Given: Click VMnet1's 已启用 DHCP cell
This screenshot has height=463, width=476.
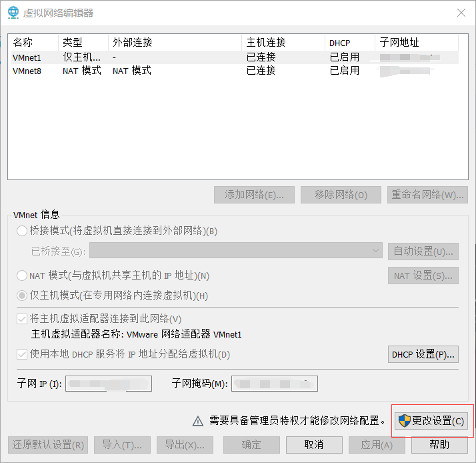Looking at the screenshot, I should pyautogui.click(x=344, y=57).
